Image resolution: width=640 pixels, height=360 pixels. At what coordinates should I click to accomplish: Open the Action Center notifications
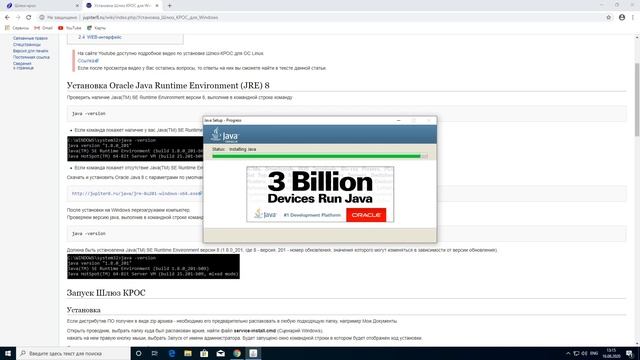(630, 353)
